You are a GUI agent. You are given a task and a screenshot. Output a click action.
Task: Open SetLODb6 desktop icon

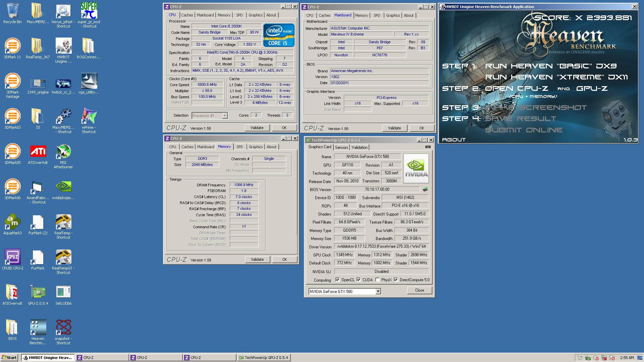tap(63, 292)
